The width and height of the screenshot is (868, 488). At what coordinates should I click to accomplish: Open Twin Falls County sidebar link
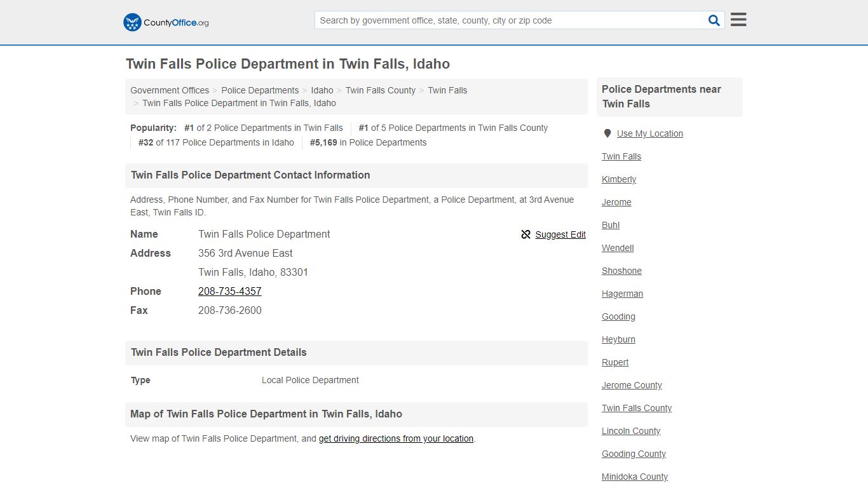(637, 408)
